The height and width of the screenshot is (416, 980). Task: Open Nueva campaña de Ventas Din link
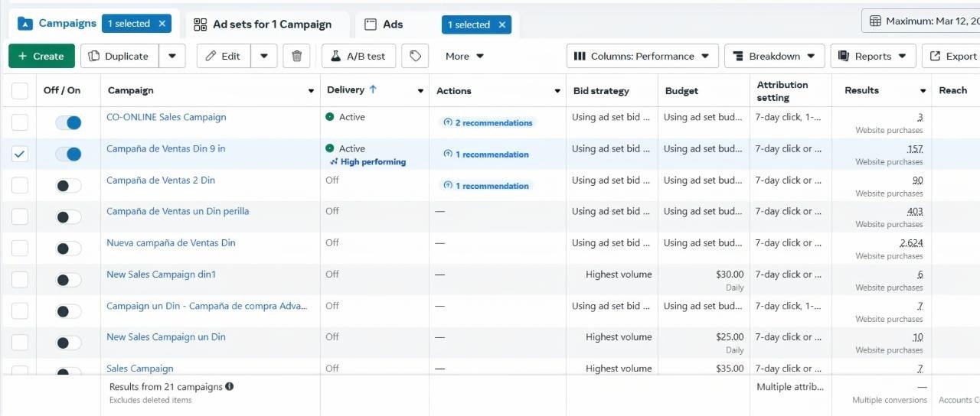click(171, 243)
